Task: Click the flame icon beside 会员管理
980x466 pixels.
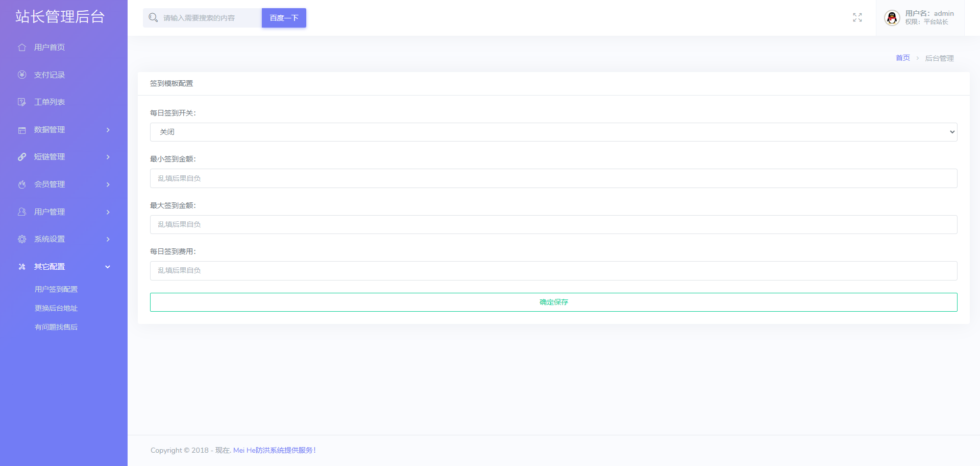Action: coord(22,184)
